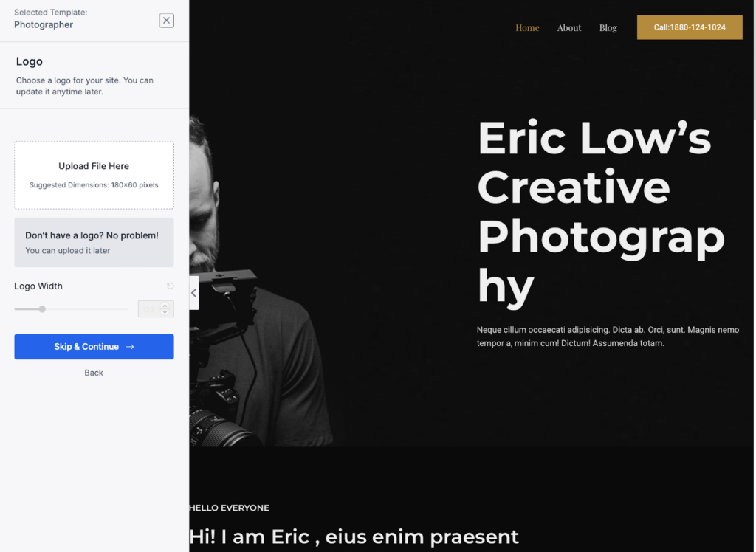Screen dimensions: 756x552
Task: Click Skip & Continue button
Action: [x=94, y=347]
